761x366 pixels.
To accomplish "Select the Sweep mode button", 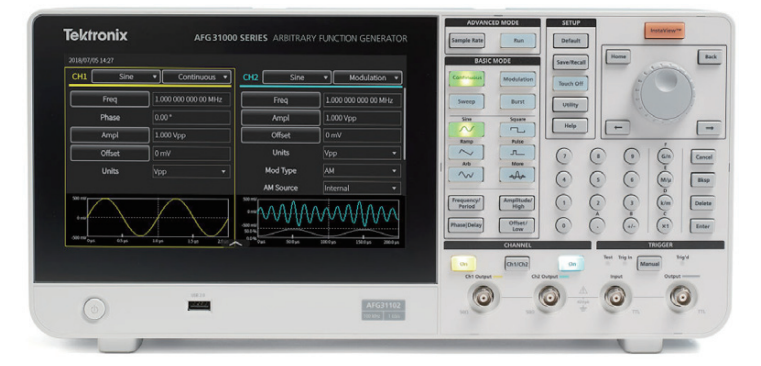I will pyautogui.click(x=466, y=101).
